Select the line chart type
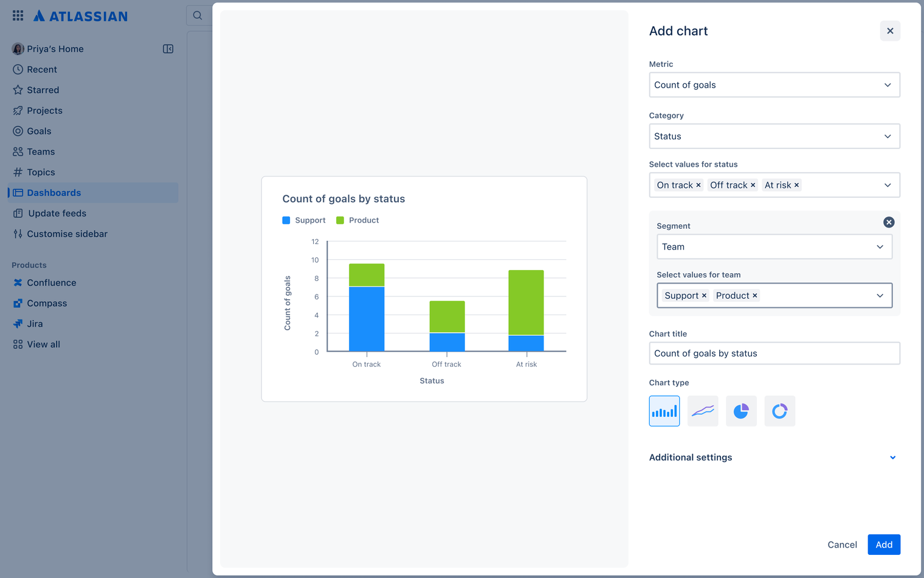The height and width of the screenshot is (578, 924). tap(703, 411)
